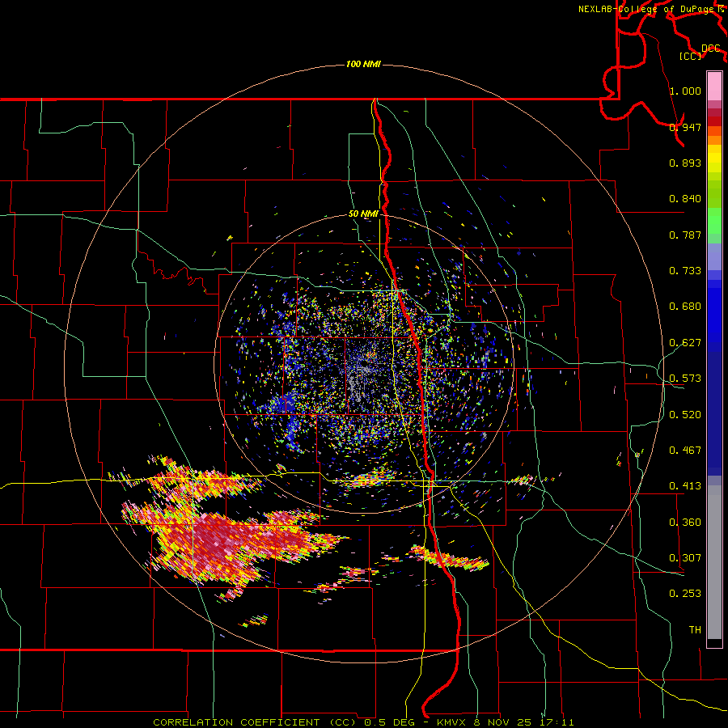Click the bright green segment of color bar
This screenshot has width=728, height=728.
[x=714, y=220]
